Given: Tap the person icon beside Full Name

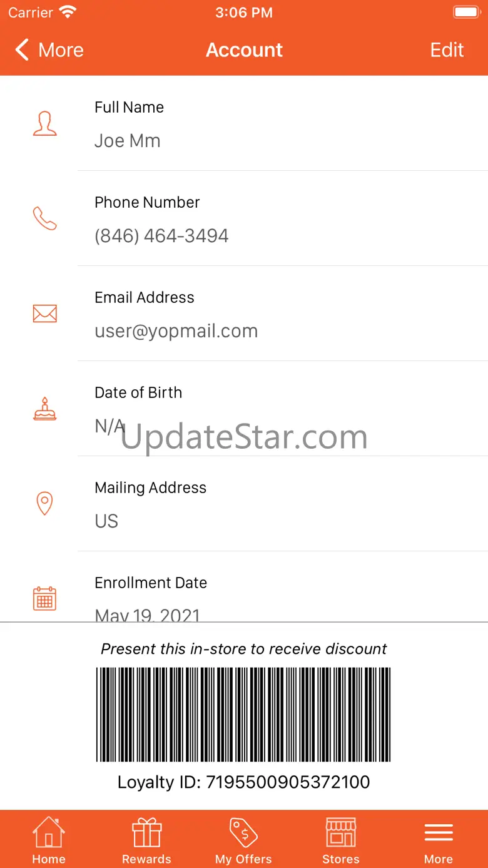Looking at the screenshot, I should [44, 124].
